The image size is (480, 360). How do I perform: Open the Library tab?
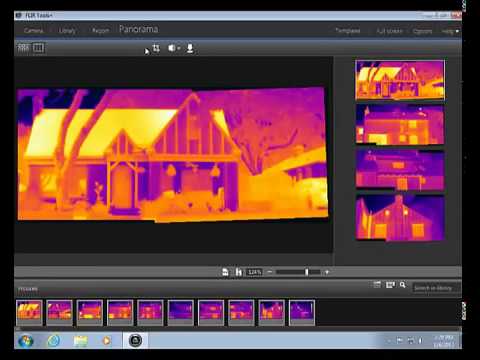(x=67, y=31)
